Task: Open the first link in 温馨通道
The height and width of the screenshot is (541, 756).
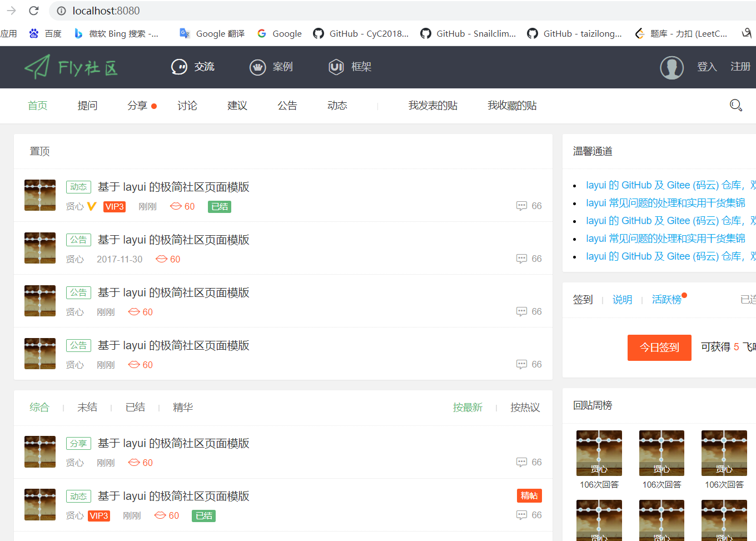Action: (670, 185)
